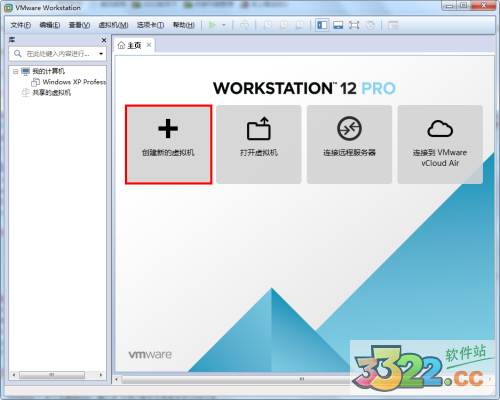
Task: Close the home tab with its X
Action: click(x=149, y=45)
